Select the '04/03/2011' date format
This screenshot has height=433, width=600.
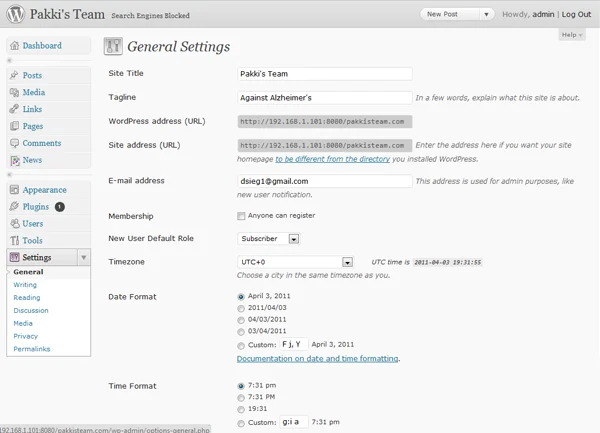pyautogui.click(x=241, y=320)
